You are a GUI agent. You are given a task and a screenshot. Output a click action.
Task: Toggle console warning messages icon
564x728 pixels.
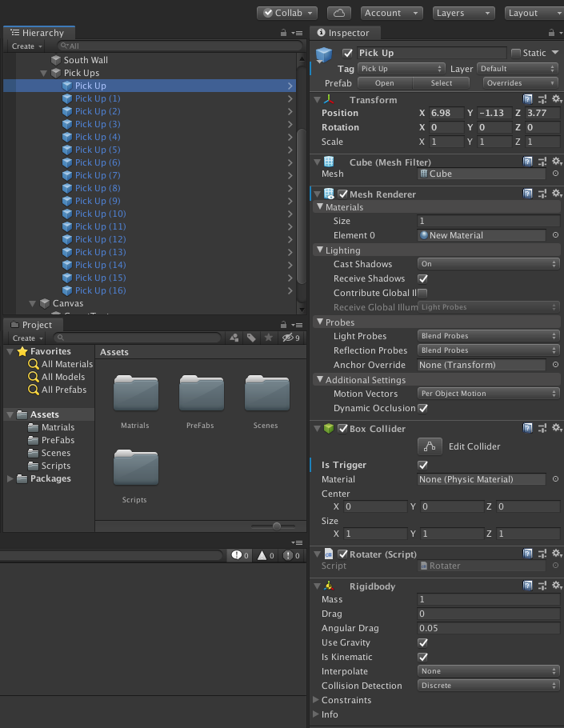(266, 555)
